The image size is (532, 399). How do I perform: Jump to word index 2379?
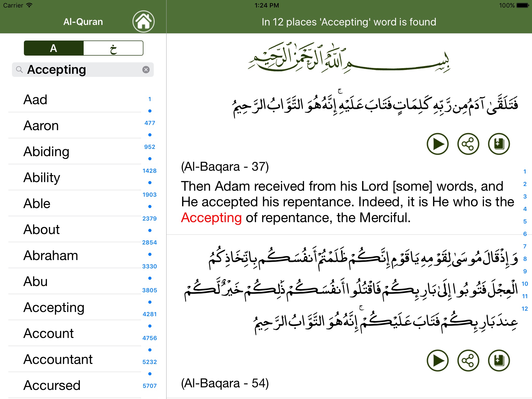150,219
